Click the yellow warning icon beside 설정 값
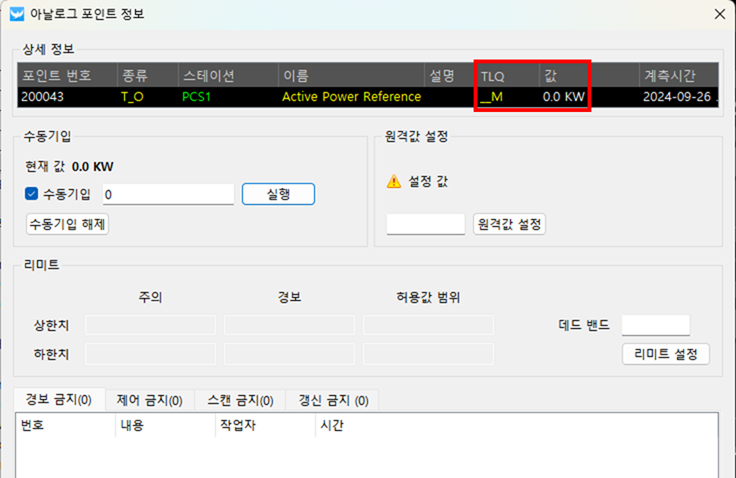Viewport: 736px width, 478px height. (x=394, y=182)
